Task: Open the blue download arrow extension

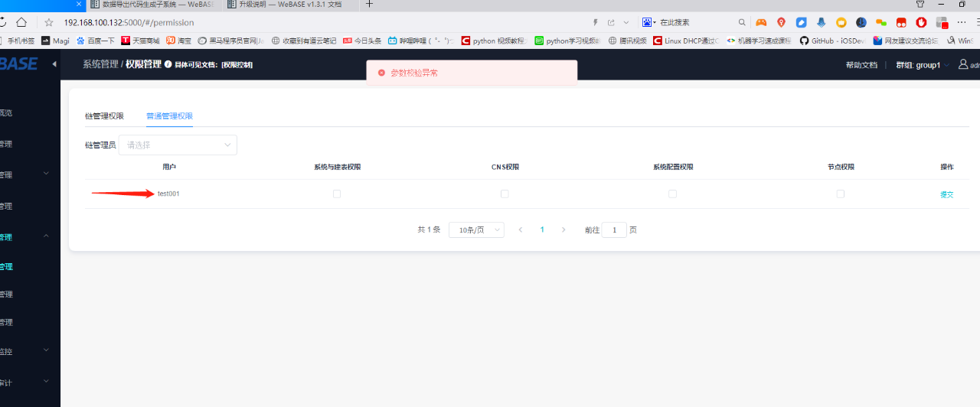Action: click(x=821, y=22)
